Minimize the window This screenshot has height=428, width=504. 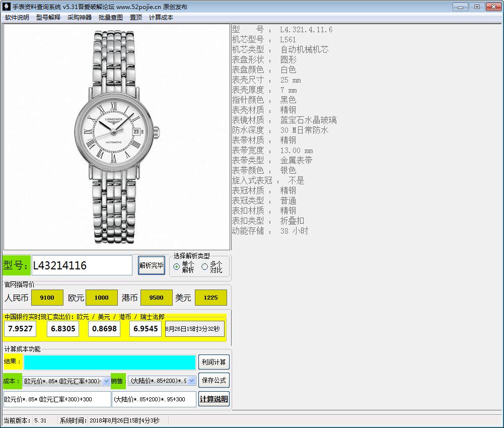click(x=460, y=7)
